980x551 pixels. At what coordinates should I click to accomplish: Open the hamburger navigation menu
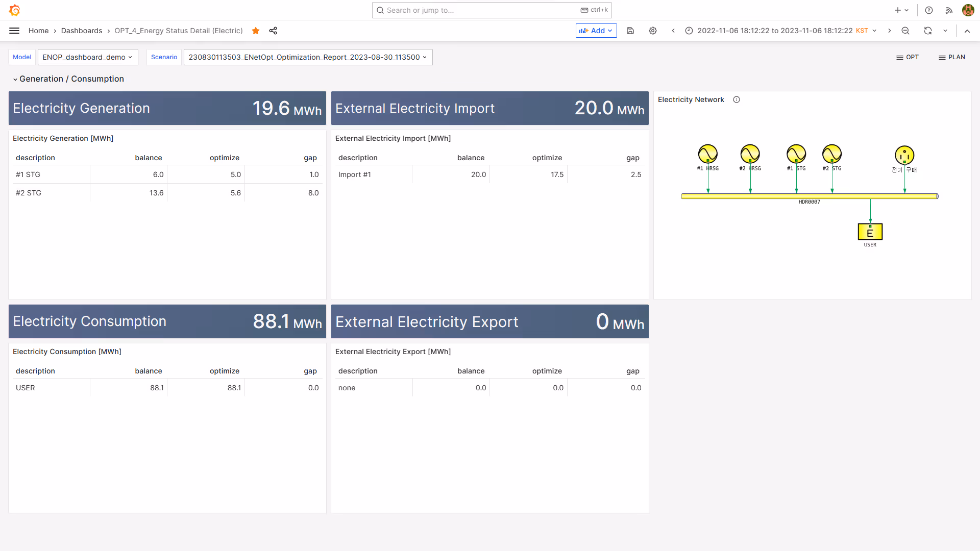pyautogui.click(x=14, y=31)
